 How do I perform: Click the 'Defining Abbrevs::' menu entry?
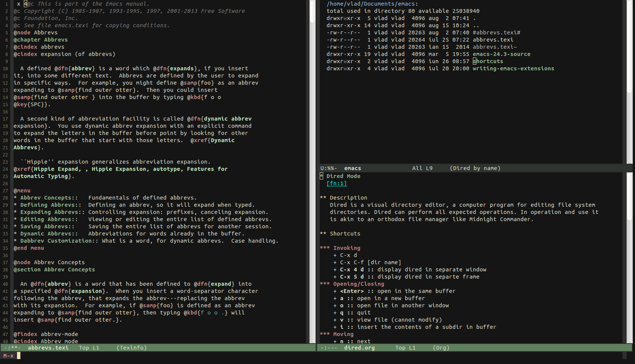pyautogui.click(x=51, y=205)
